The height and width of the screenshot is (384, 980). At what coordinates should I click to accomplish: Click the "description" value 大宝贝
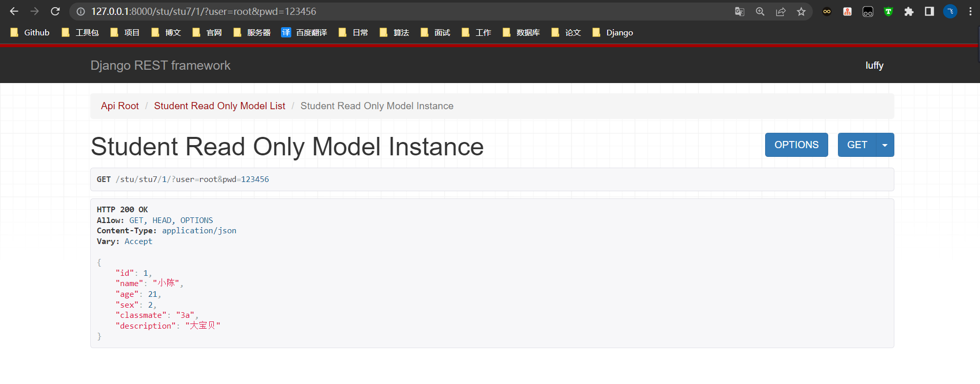(203, 326)
